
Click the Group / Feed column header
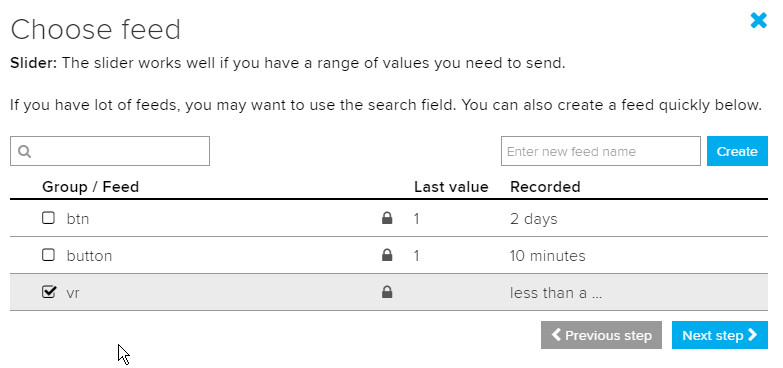[90, 187]
